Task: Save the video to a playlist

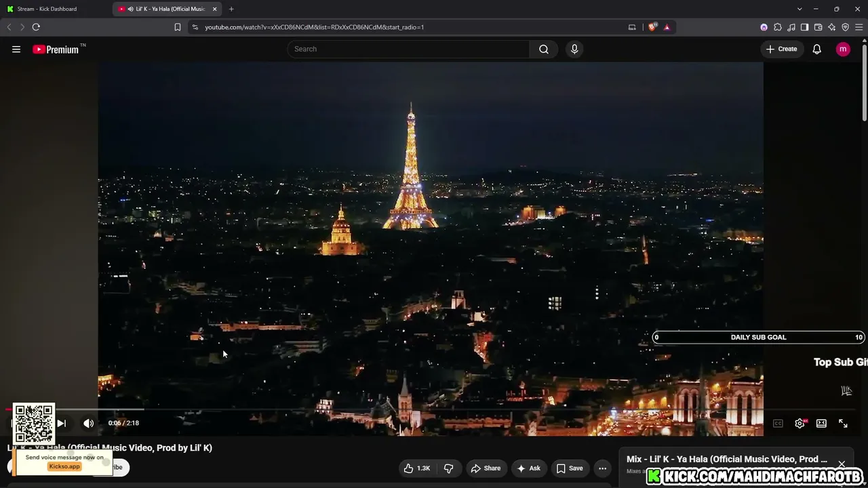Action: point(570,468)
